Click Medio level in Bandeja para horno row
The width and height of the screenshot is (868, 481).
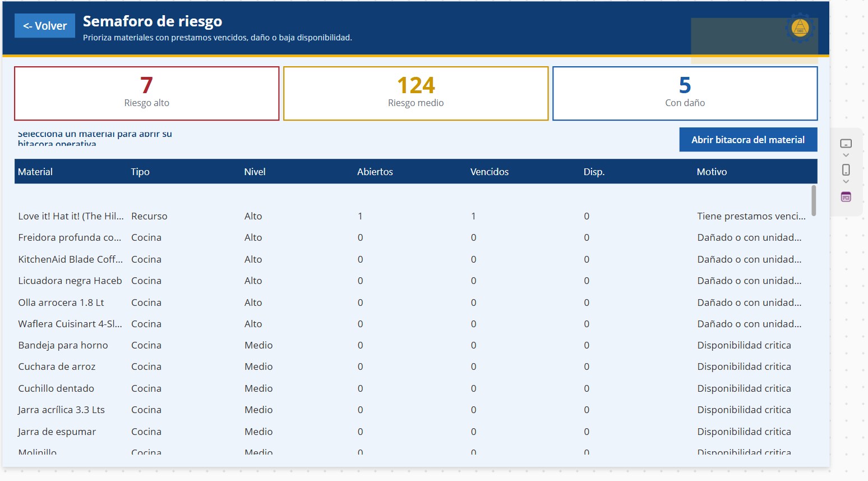pyautogui.click(x=258, y=345)
